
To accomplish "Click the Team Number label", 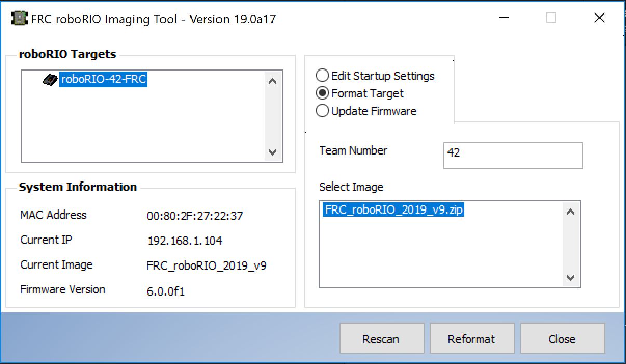I will pyautogui.click(x=353, y=150).
